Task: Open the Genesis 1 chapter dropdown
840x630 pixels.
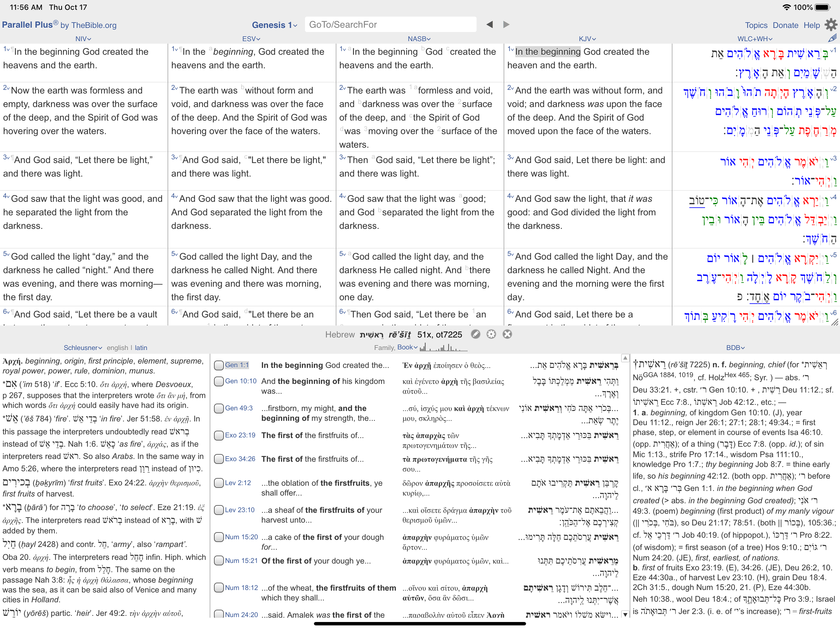Action: point(274,25)
